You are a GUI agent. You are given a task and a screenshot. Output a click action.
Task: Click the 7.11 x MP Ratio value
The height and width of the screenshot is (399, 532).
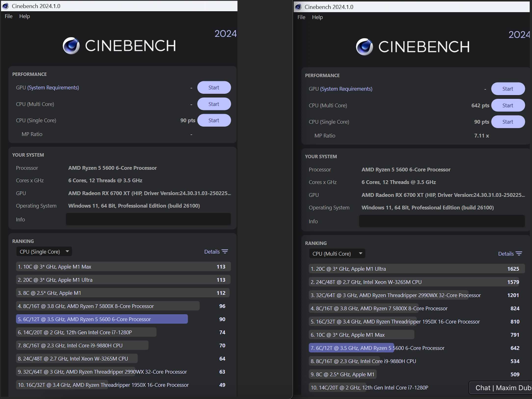[x=481, y=135]
